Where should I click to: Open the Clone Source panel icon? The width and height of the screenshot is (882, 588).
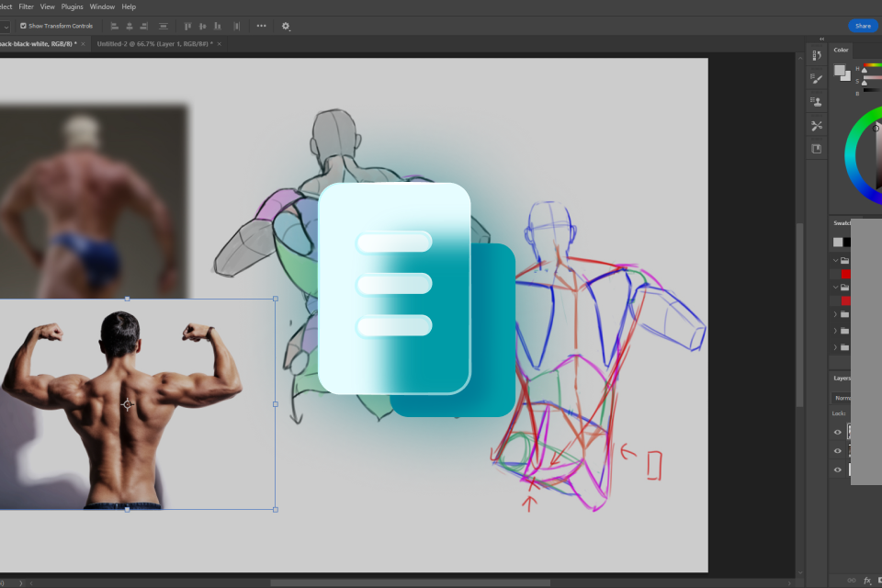tap(817, 102)
